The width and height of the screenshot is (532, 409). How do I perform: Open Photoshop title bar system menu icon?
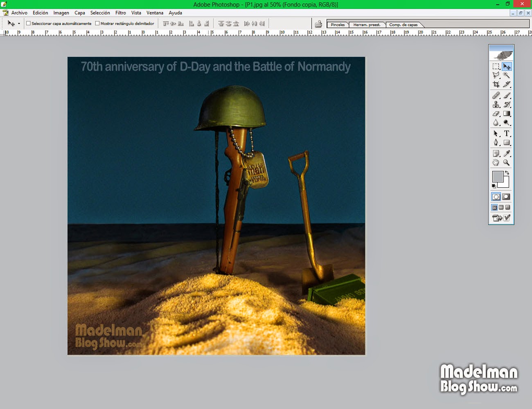coord(4,4)
